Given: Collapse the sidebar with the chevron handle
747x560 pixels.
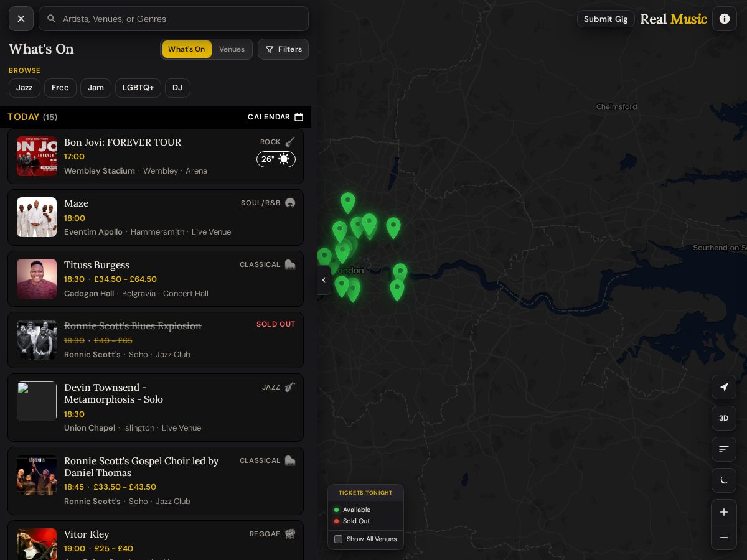Looking at the screenshot, I should pyautogui.click(x=324, y=280).
